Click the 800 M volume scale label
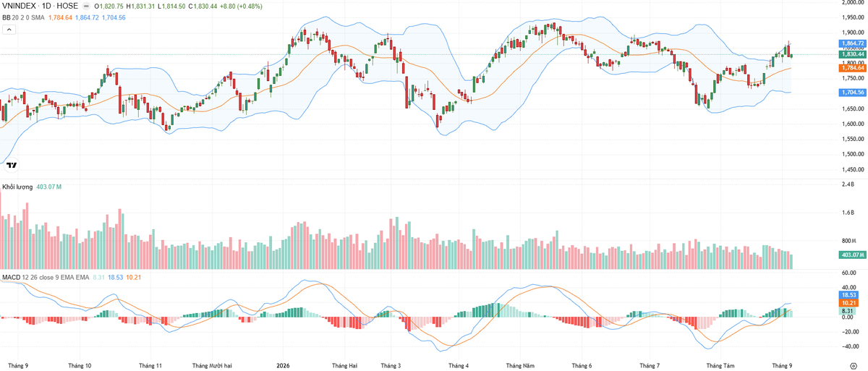Viewport: 868px width, 371px height. (x=850, y=241)
